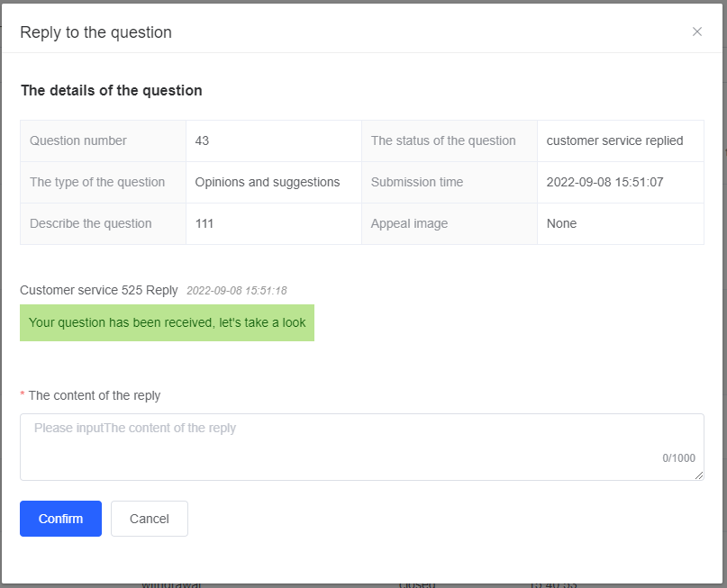Click the reply timestamp 15:51:18

[236, 290]
